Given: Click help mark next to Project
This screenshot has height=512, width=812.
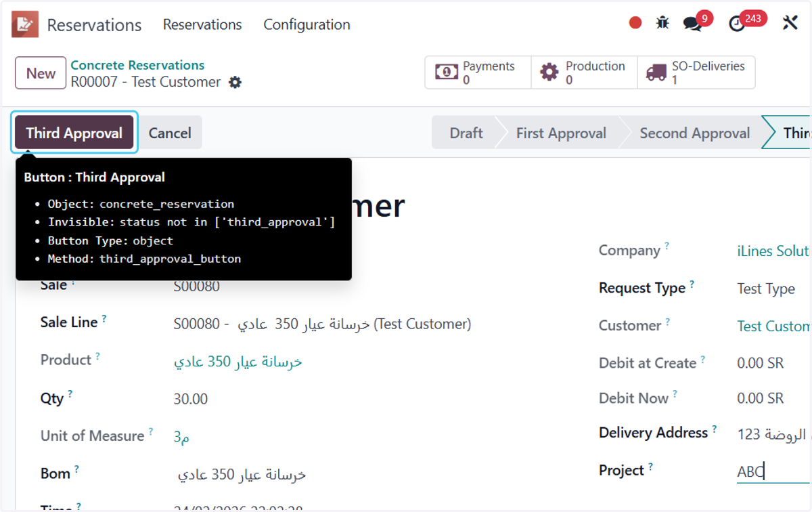Looking at the screenshot, I should (x=650, y=467).
